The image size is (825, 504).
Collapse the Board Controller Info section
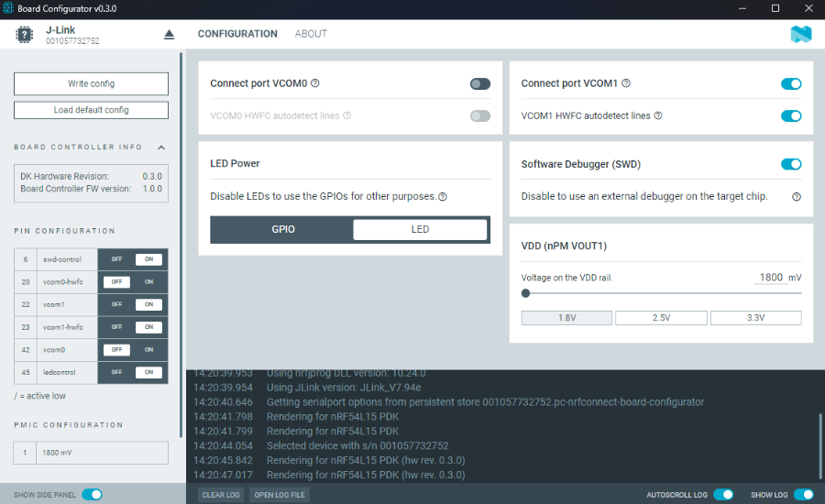pyautogui.click(x=161, y=148)
